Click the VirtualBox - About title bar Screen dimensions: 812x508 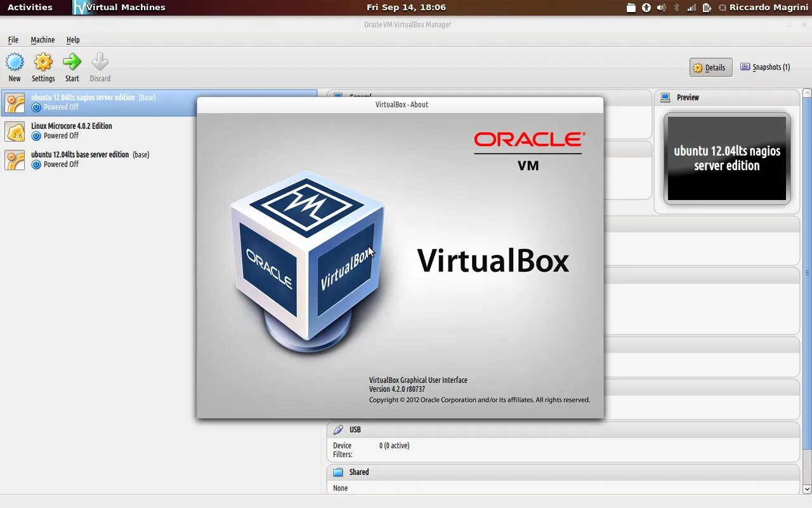400,105
